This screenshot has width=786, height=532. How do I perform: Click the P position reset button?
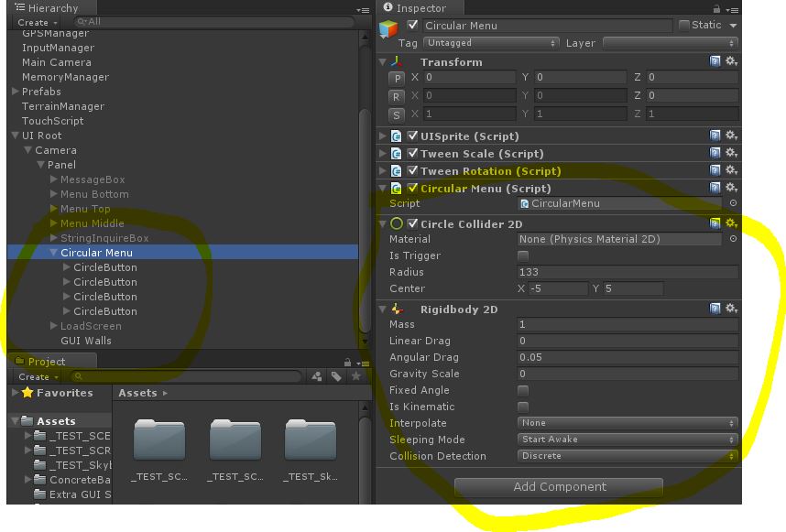coord(397,79)
